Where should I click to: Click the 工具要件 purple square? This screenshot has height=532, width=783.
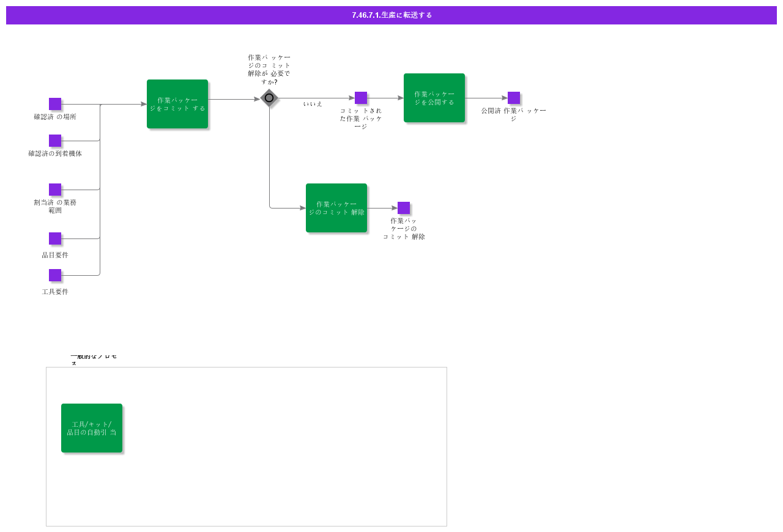55,275
